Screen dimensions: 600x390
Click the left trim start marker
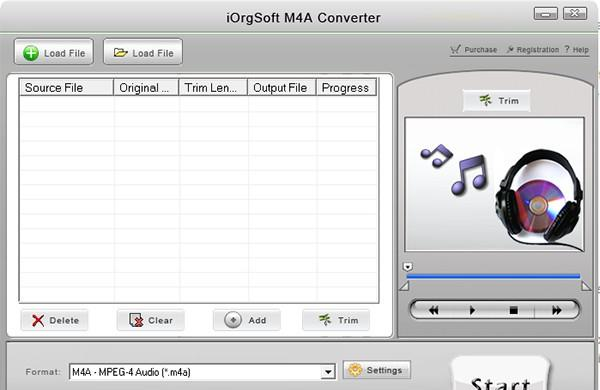pos(405,286)
